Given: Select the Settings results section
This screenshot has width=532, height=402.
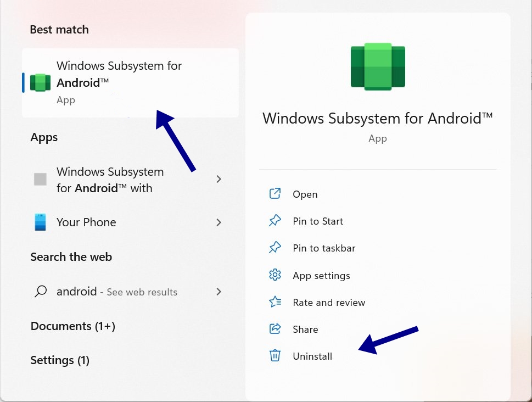Looking at the screenshot, I should (60, 360).
